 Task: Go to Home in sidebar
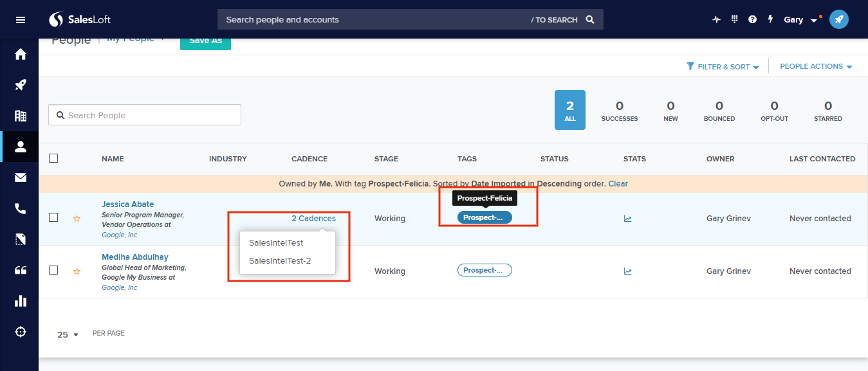pos(21,55)
